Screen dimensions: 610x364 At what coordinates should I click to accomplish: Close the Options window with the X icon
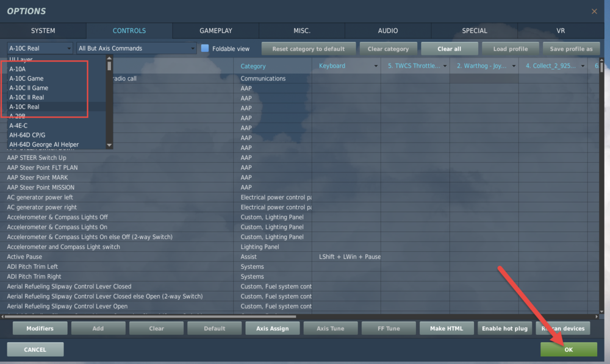point(594,11)
